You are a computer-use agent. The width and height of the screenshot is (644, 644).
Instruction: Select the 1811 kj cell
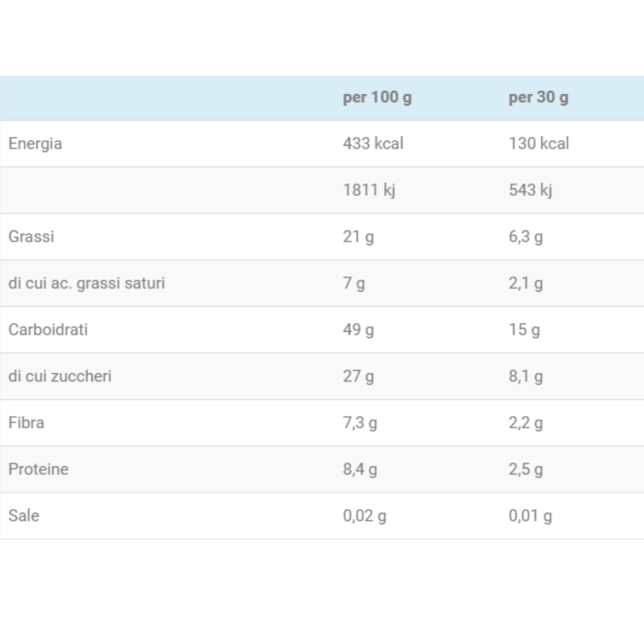[x=369, y=190]
